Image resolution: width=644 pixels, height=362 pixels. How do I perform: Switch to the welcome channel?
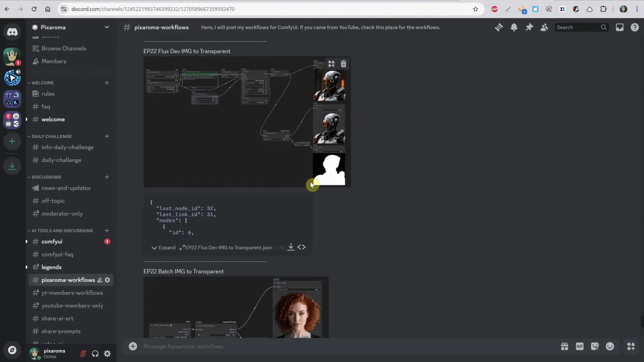pyautogui.click(x=71, y=119)
